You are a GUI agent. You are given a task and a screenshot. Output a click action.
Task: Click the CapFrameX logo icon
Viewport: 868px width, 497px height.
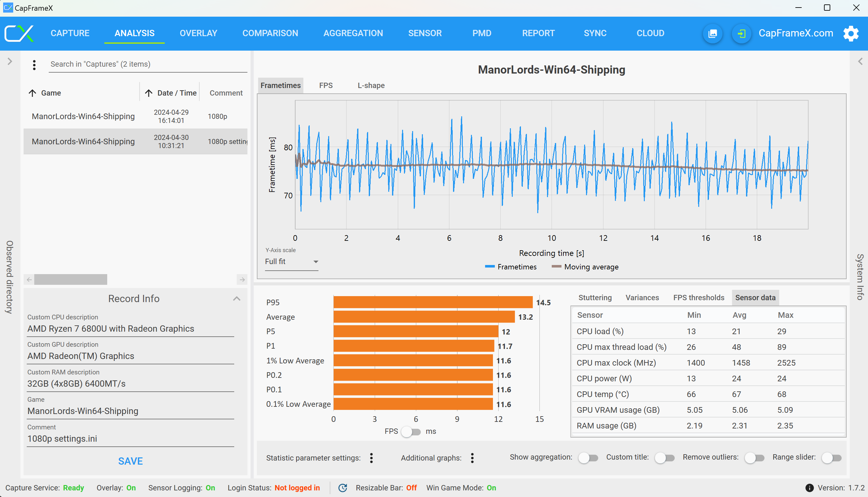tap(19, 33)
